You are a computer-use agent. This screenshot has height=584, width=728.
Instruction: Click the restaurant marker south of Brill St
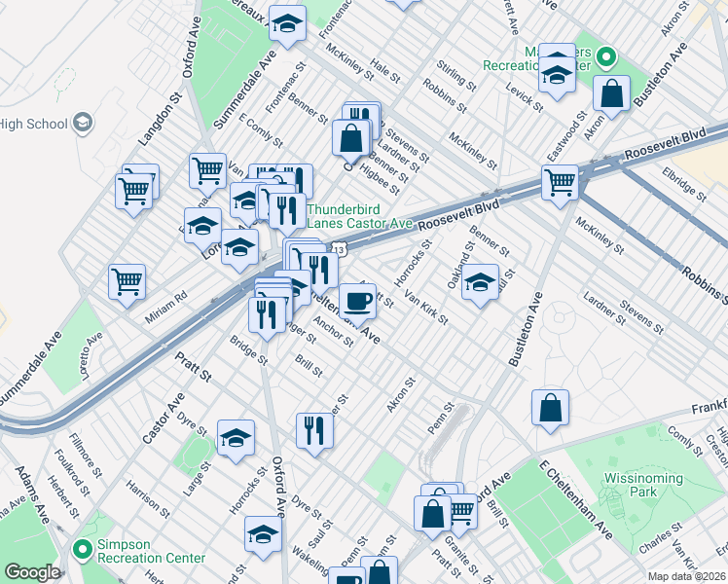[314, 434]
